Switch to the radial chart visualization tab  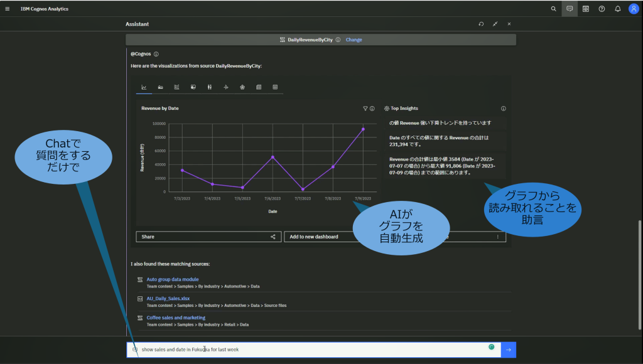242,87
